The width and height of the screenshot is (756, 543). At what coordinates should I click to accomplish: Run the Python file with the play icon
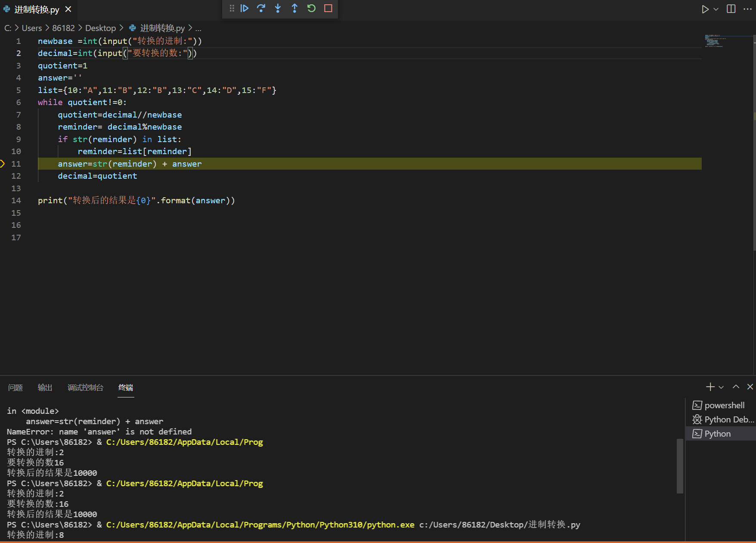(x=705, y=9)
